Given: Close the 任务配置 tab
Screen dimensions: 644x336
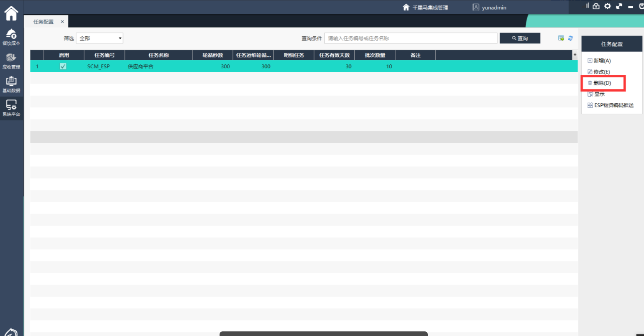Looking at the screenshot, I should (62, 22).
